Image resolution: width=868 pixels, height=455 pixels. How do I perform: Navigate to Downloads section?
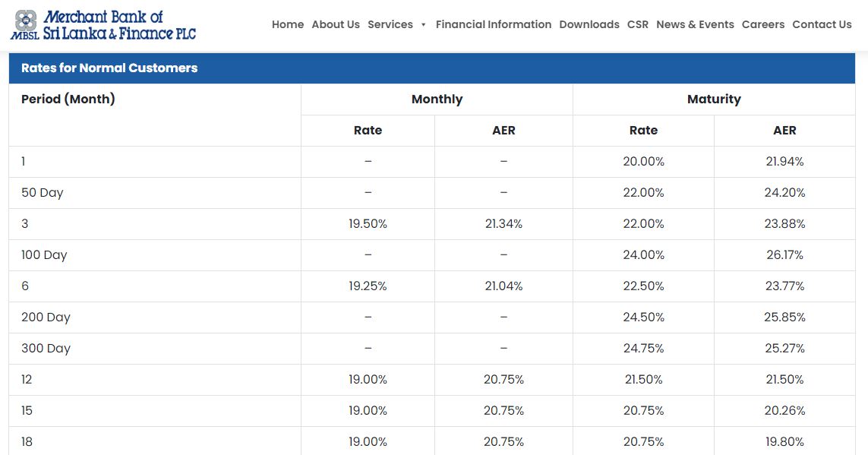tap(589, 24)
